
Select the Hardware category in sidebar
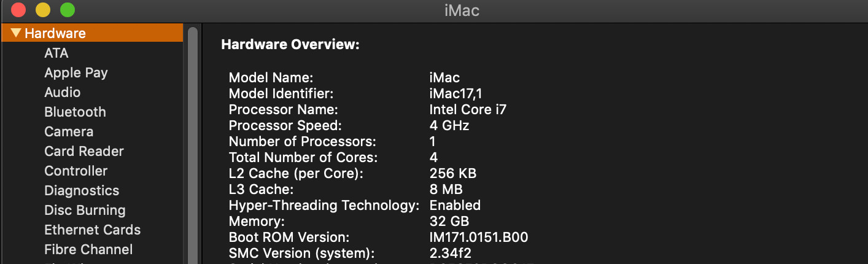coord(55,33)
